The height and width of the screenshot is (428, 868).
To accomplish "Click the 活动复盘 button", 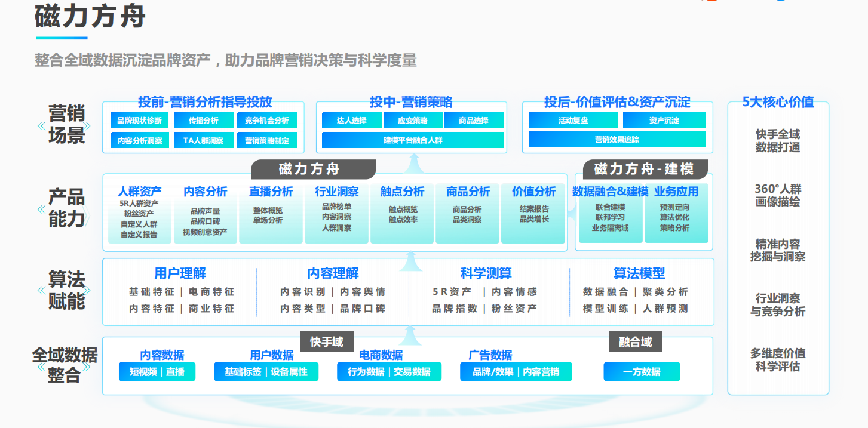I will pos(573,120).
